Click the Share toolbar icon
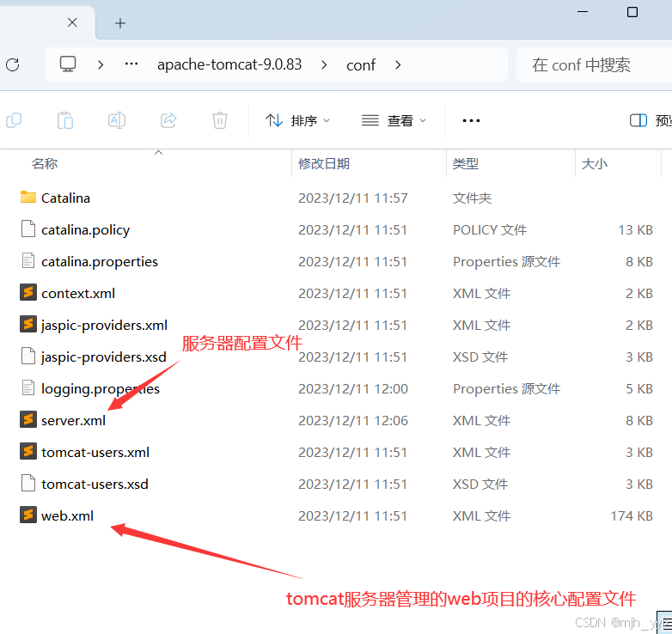Viewport: 672px width, 634px height. click(x=168, y=120)
